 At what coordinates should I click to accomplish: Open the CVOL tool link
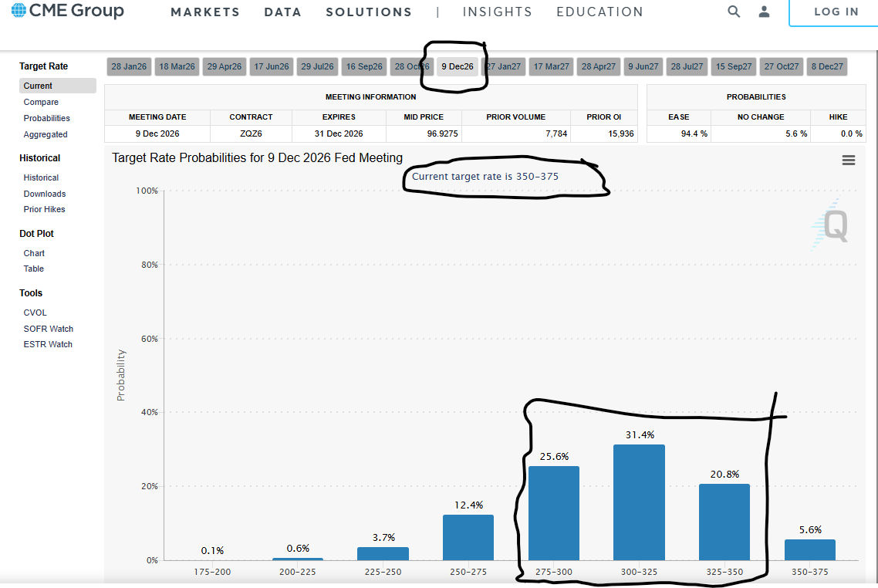[35, 313]
